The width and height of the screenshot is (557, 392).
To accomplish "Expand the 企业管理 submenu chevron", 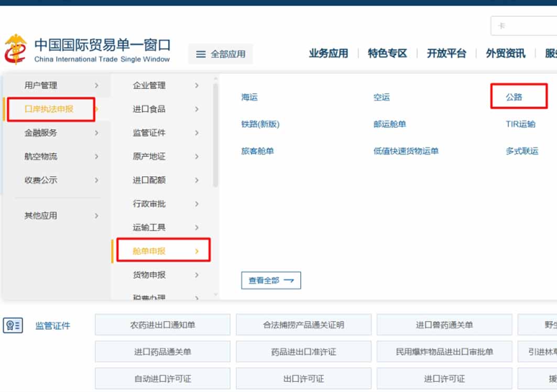I will 198,85.
